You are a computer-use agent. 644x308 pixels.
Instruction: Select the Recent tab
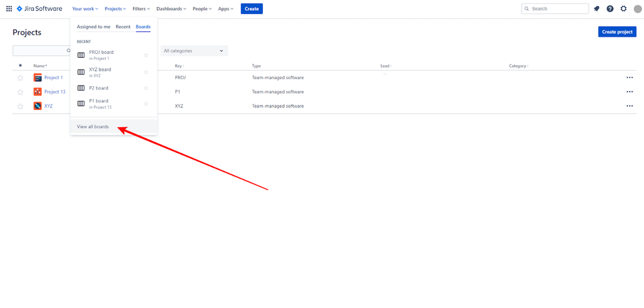pyautogui.click(x=123, y=27)
